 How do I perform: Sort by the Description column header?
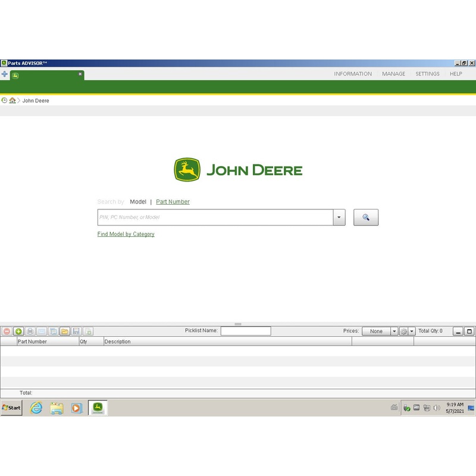point(228,342)
